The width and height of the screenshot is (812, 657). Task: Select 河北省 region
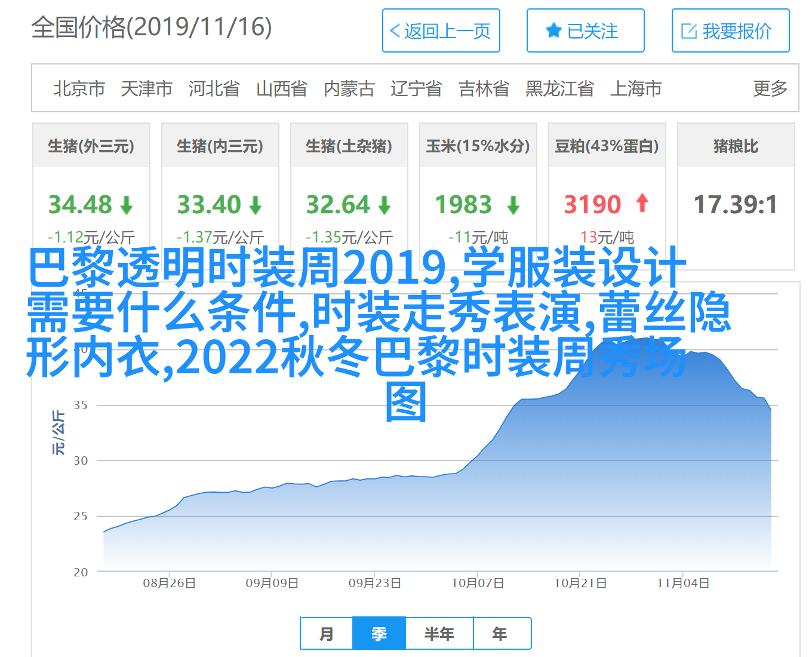(214, 88)
